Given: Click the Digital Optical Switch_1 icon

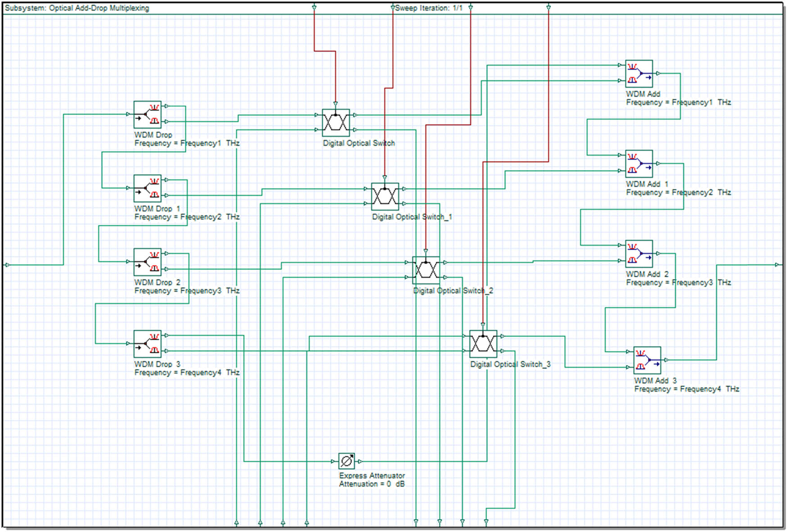Looking at the screenshot, I should point(385,196).
